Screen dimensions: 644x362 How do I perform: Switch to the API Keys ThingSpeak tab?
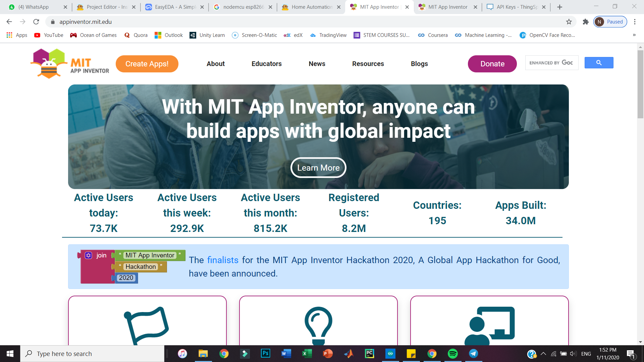tap(517, 7)
